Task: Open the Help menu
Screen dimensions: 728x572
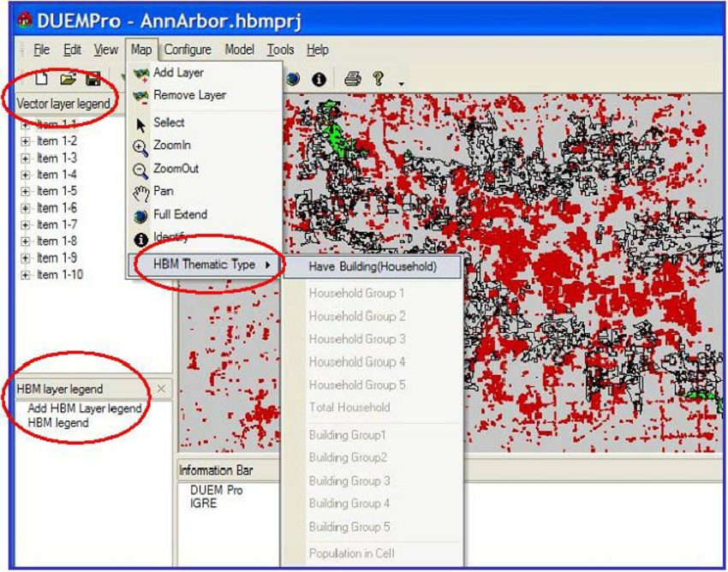Action: (318, 50)
